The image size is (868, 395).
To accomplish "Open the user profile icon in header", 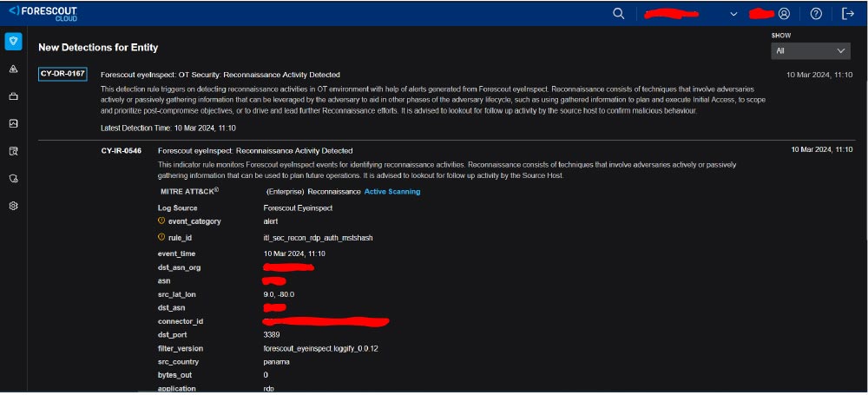I will coord(784,14).
